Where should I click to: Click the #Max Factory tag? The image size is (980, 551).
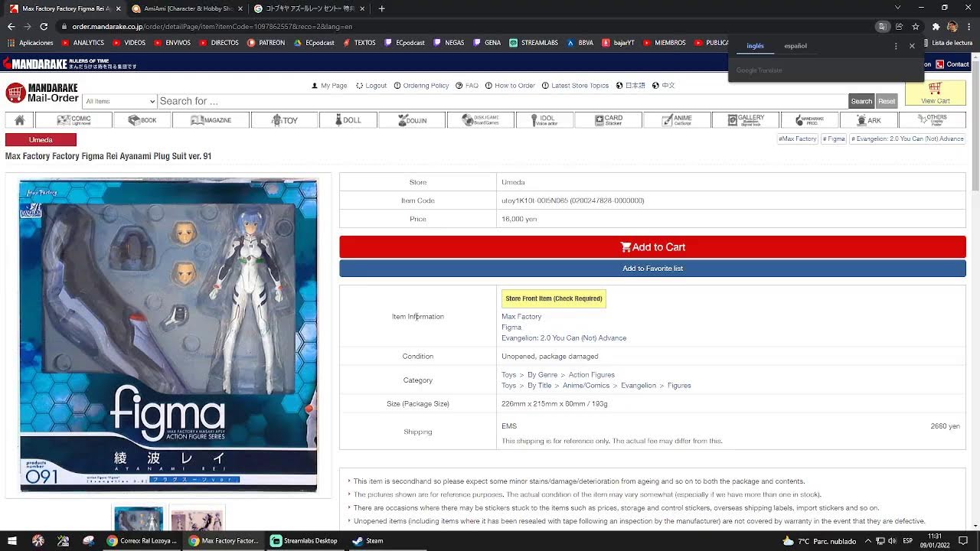(798, 139)
